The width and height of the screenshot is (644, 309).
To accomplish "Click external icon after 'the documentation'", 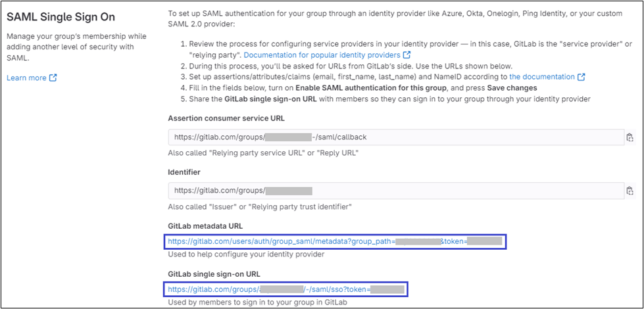I will [x=581, y=77].
